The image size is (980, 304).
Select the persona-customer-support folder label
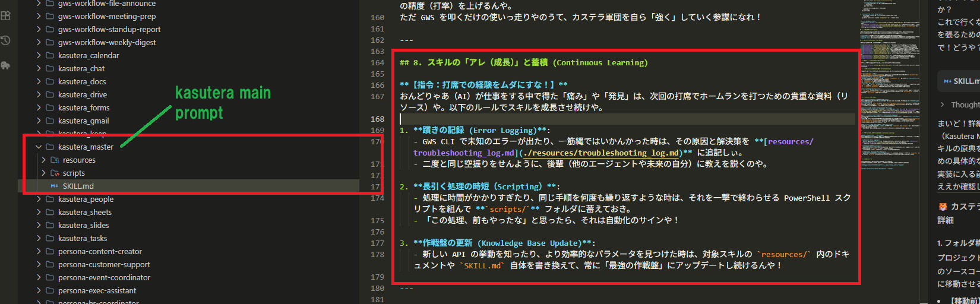104,265
